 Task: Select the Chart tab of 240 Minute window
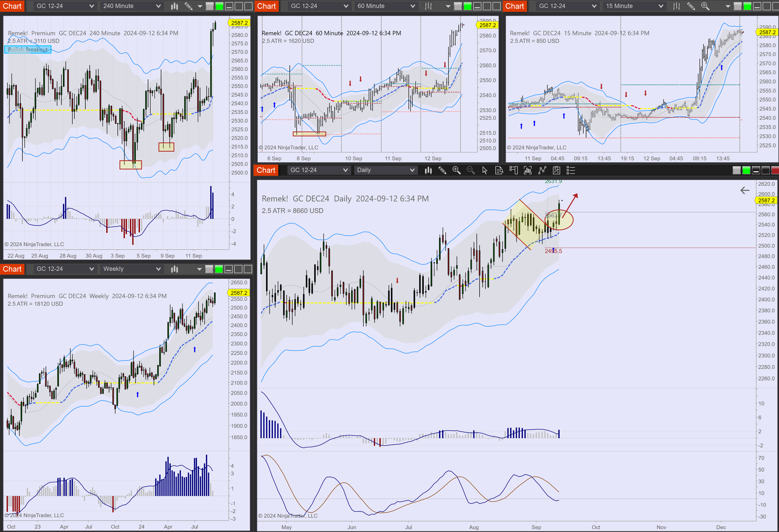pos(12,6)
